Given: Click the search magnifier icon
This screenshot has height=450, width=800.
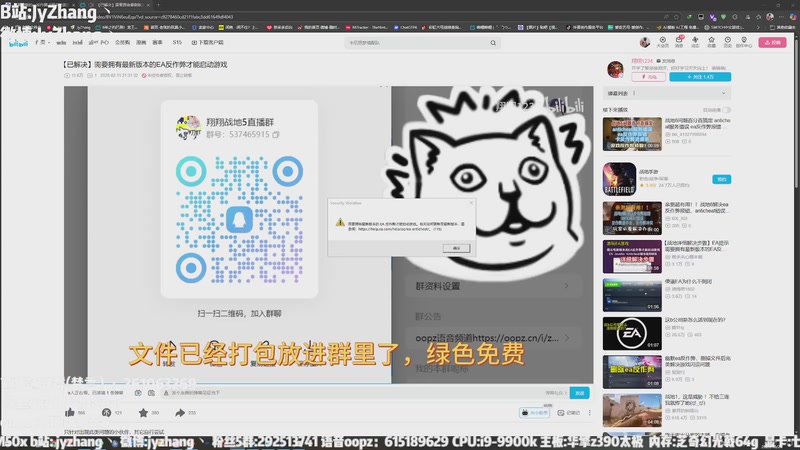Looking at the screenshot, I should tap(493, 43).
